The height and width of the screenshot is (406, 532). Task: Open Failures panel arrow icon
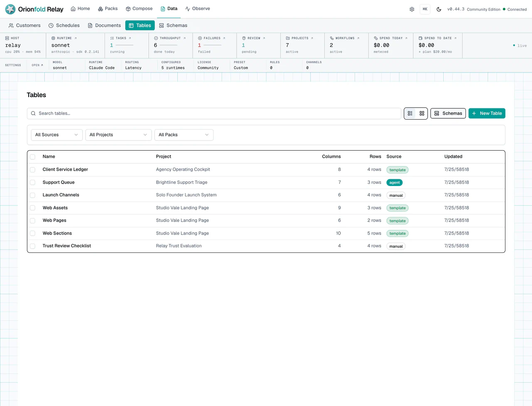224,38
